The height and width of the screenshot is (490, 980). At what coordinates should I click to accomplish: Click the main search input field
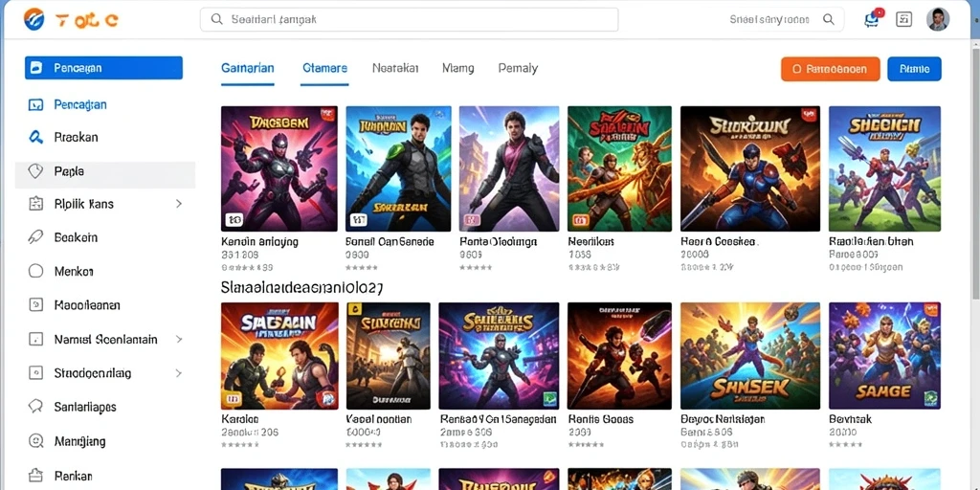click(410, 19)
